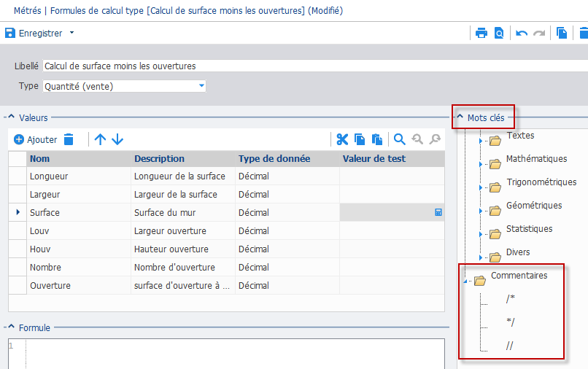Image resolution: width=588 pixels, height=369 pixels.
Task: Click the Libellé text field
Action: click(x=315, y=66)
